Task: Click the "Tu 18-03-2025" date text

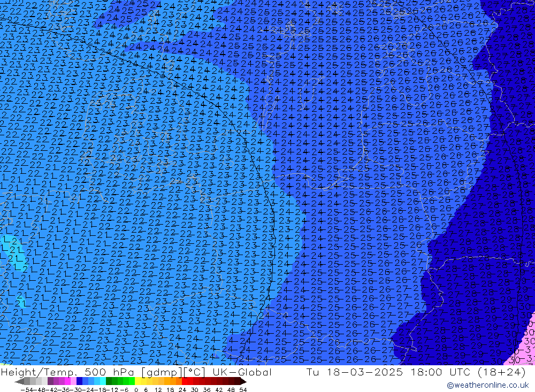Action: coord(355,372)
